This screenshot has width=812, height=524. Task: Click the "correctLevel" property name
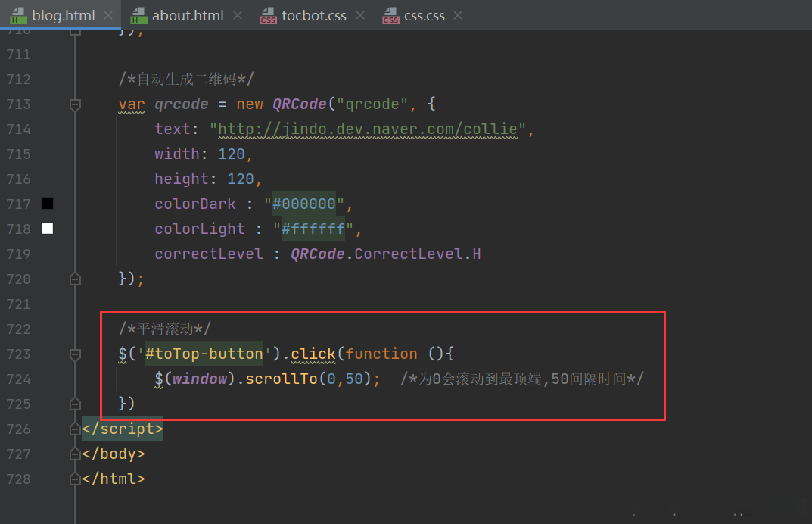point(209,254)
